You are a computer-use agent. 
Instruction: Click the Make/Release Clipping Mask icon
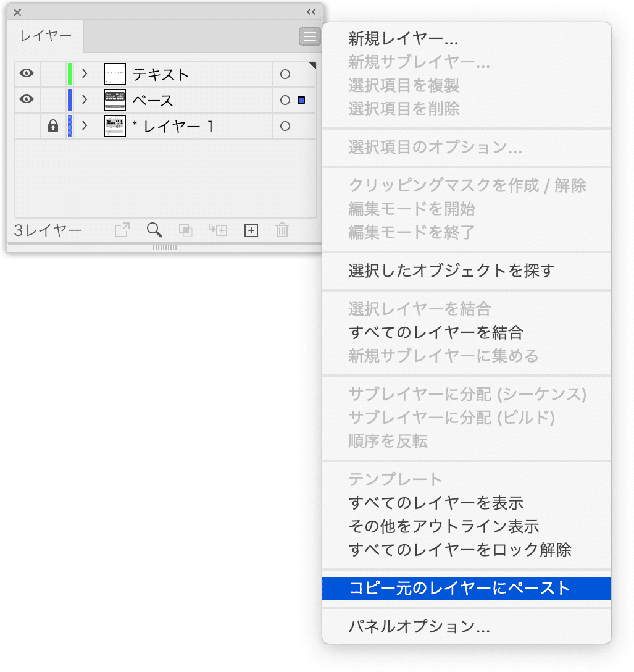185,230
